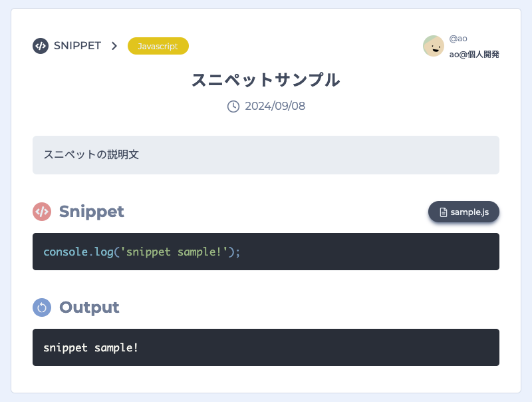Click the スニペットサンプル title
Screen dimensions: 532x402
(x=266, y=80)
